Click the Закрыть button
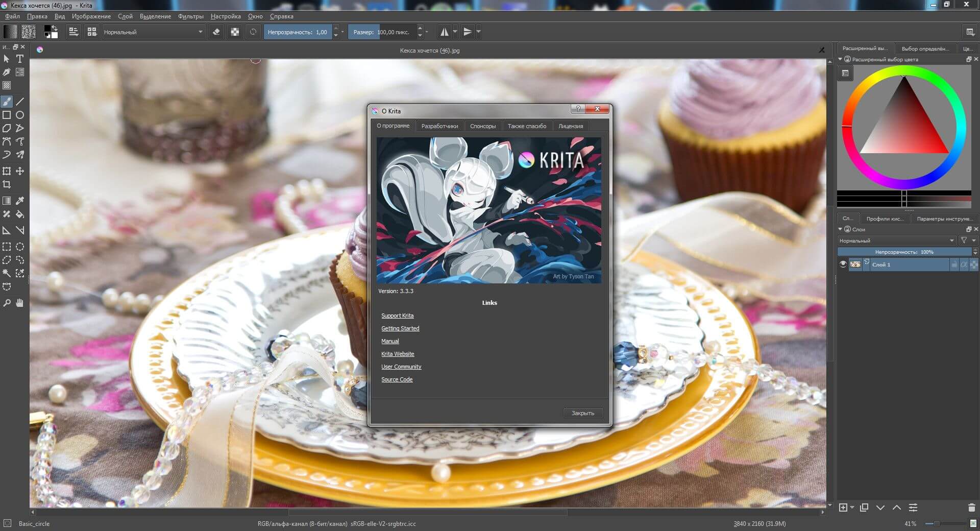The height and width of the screenshot is (531, 980). pos(583,413)
